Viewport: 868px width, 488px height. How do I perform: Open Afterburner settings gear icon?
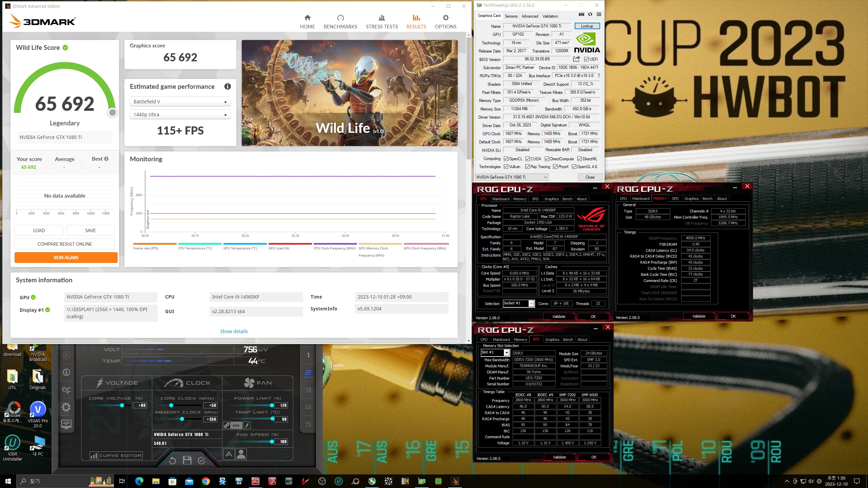[x=66, y=407]
